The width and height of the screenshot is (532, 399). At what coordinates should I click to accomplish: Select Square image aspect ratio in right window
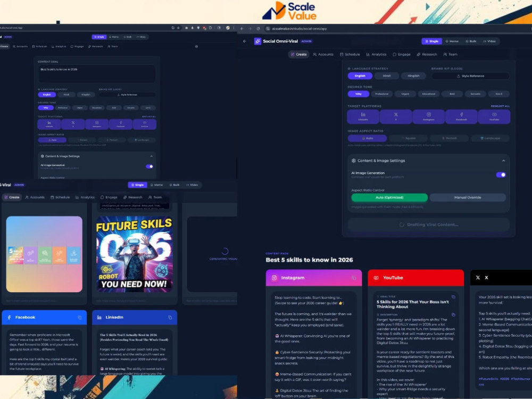pos(408,138)
